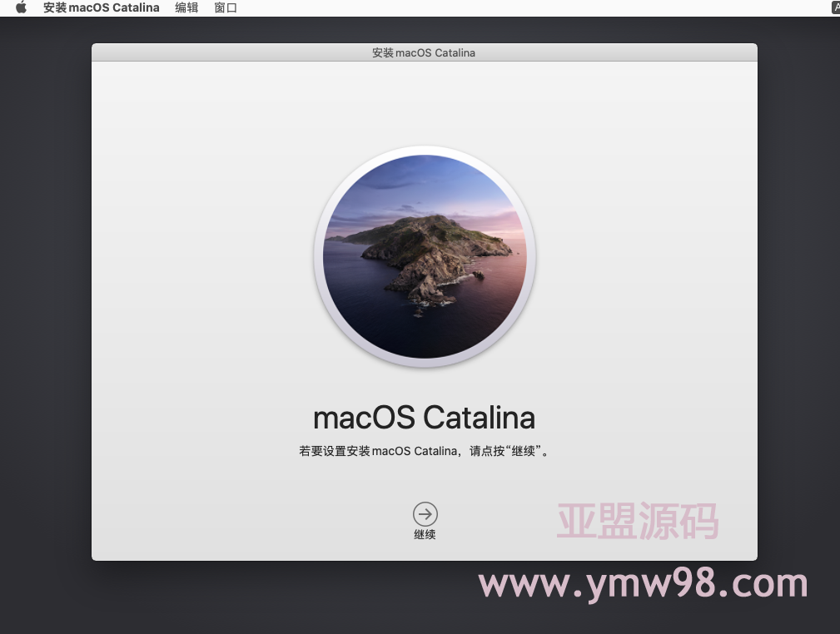Open the 安装 macOS Catalina app menu
840x634 pixels.
click(x=102, y=7)
